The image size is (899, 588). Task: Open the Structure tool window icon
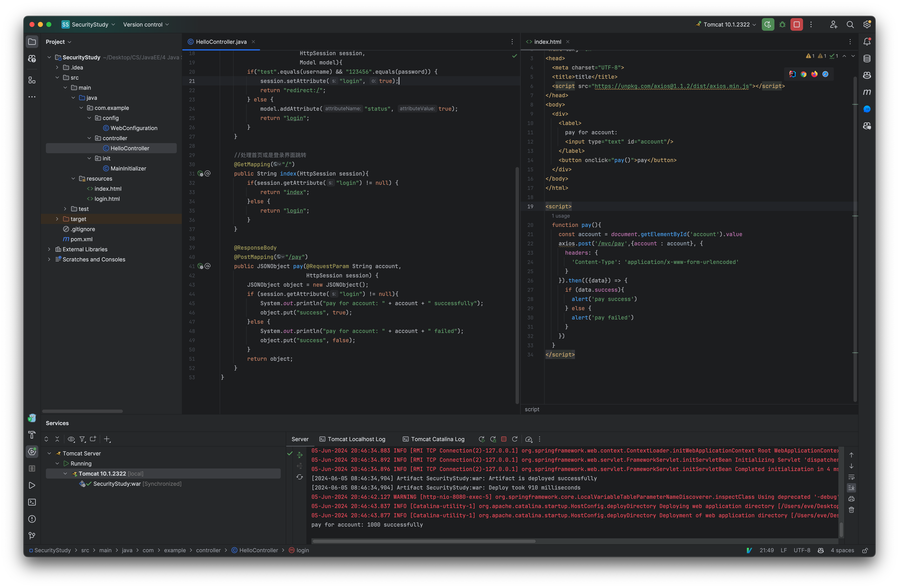click(32, 80)
